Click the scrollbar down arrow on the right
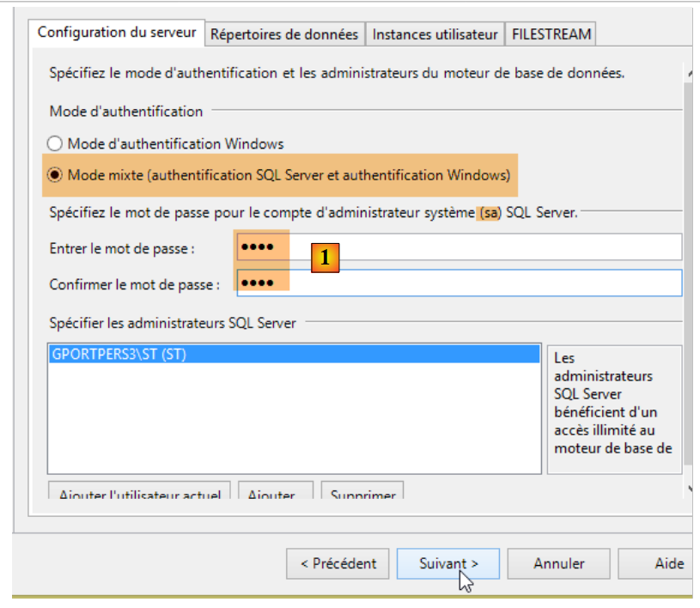The height and width of the screenshot is (608, 700). [690, 489]
